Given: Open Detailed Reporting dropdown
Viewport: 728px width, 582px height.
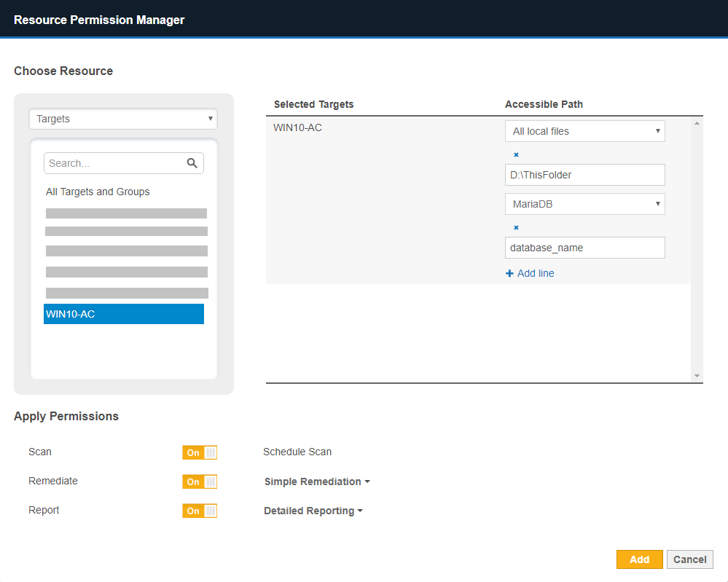Looking at the screenshot, I should coord(313,511).
